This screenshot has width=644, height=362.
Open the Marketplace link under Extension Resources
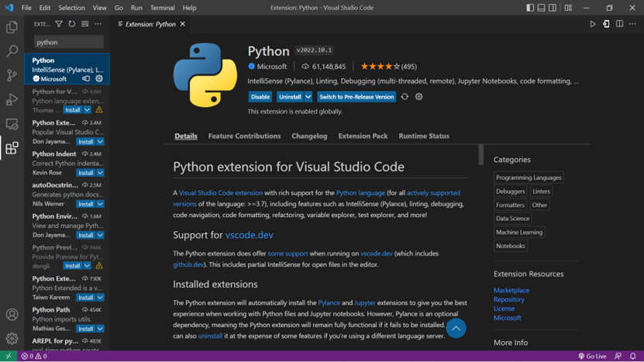click(x=511, y=291)
